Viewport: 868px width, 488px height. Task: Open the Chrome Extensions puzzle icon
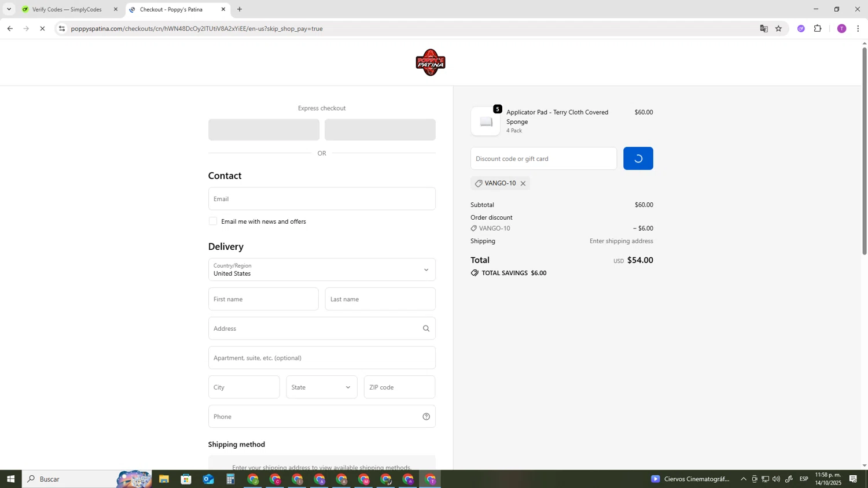pos(818,28)
